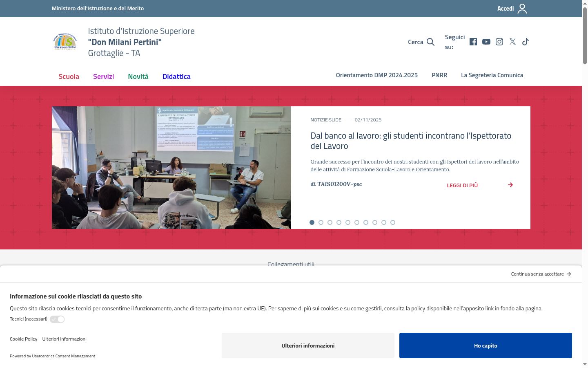Click Continua senza accettare text
Screen dimensions: 588x368
[537, 274]
